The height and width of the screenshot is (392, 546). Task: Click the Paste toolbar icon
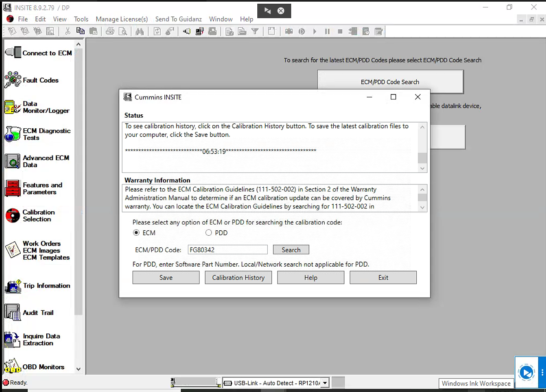click(x=93, y=31)
